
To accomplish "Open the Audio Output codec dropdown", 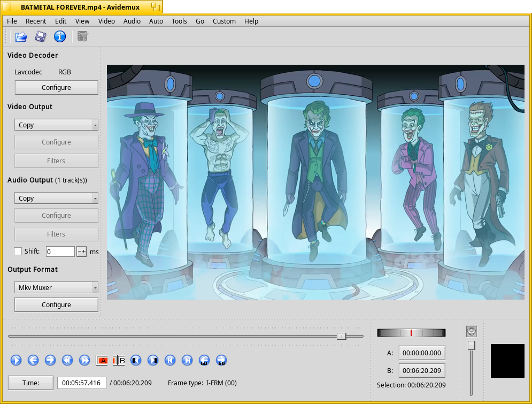I will [x=56, y=199].
